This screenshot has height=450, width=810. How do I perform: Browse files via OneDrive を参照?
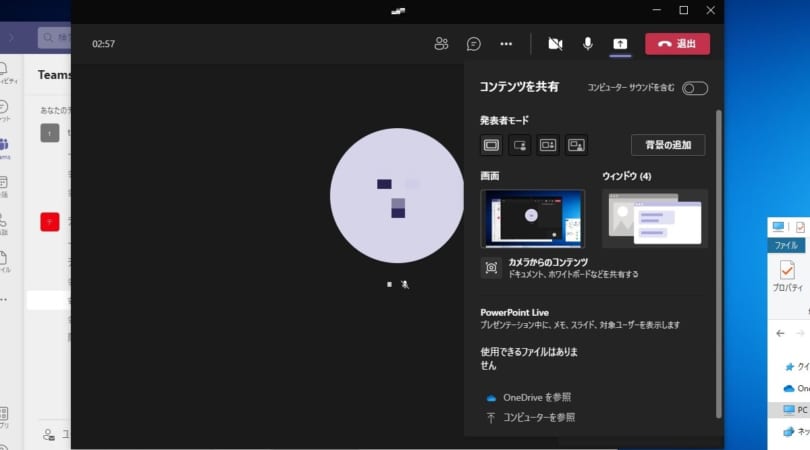click(537, 397)
